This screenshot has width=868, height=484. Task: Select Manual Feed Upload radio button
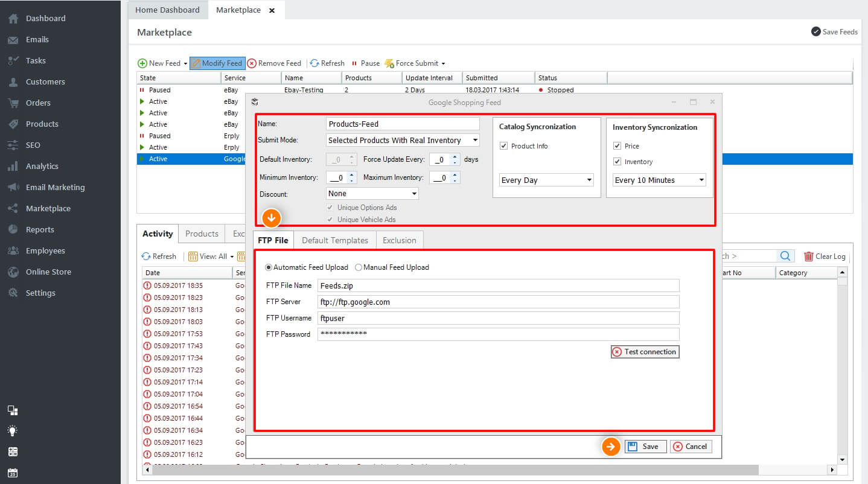point(359,267)
